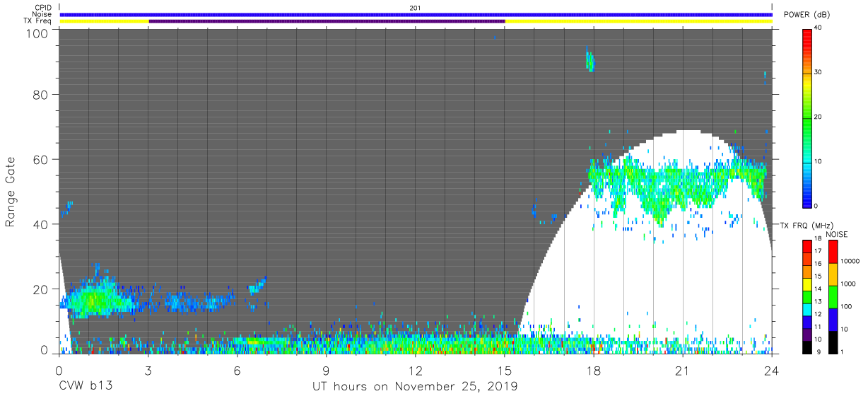
Task: Click the 9 hour tick on the time axis
Action: 326,370
